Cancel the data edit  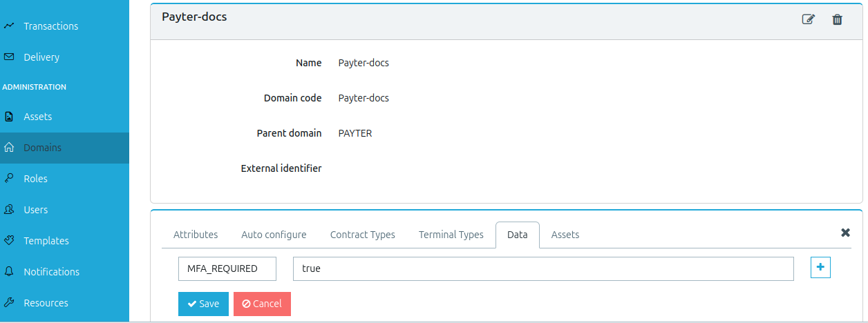tap(262, 304)
